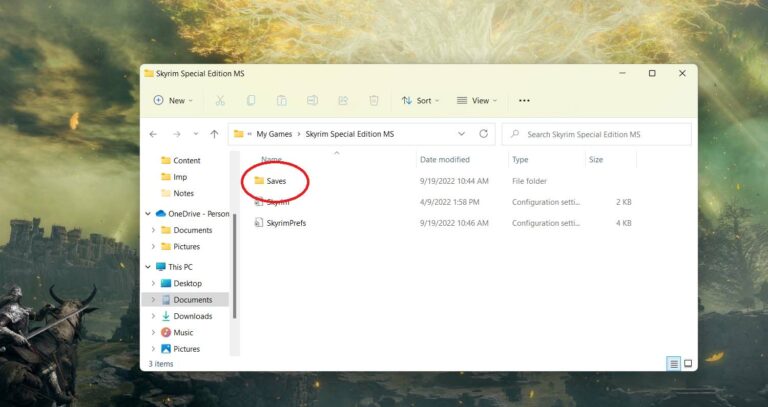Select OneDrive - Personal in sidebar

(x=198, y=214)
